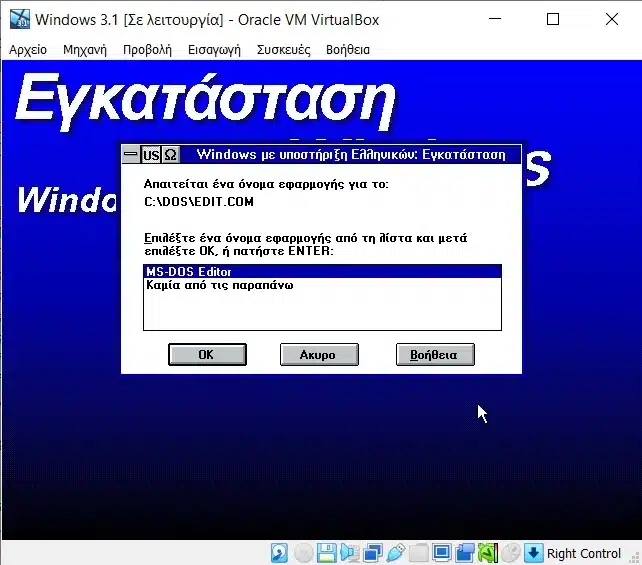This screenshot has width=642, height=565.
Task: Open the Μηχανή menu
Action: click(x=85, y=50)
